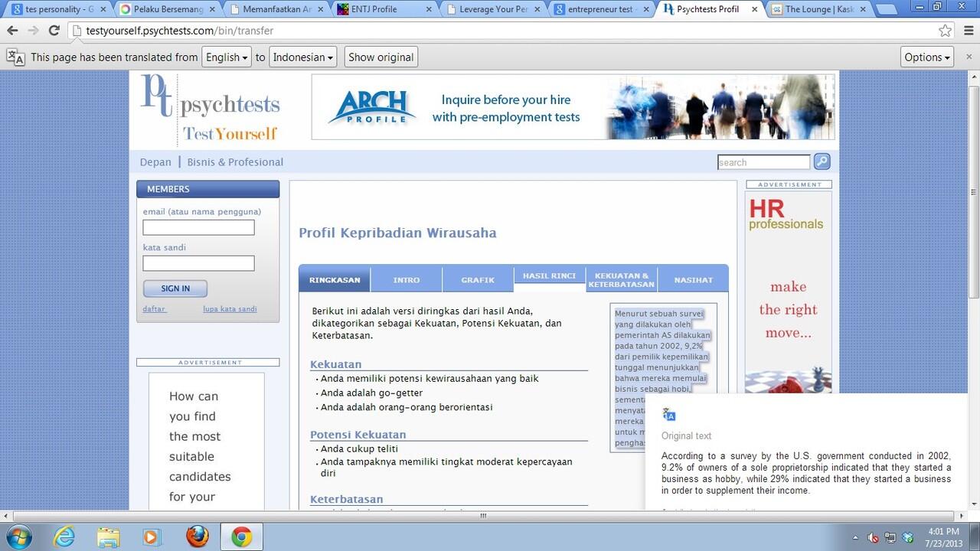Click the ARCH Profile banner advertisement

pyautogui.click(x=573, y=107)
